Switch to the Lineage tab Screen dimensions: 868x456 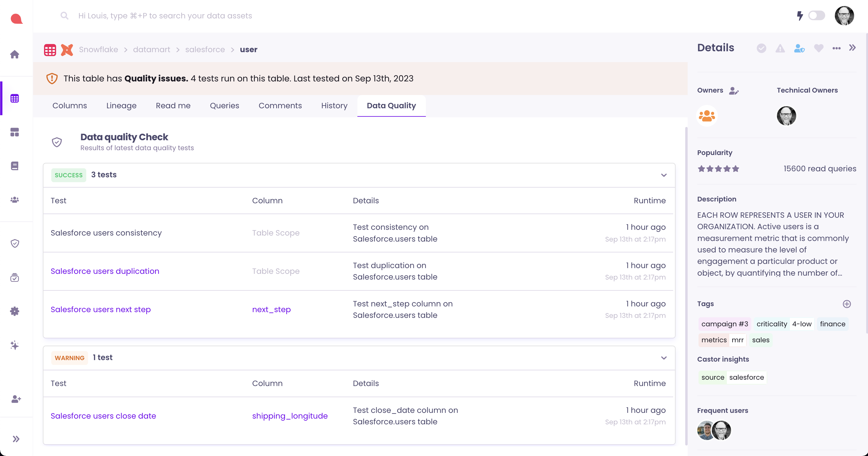pos(121,106)
